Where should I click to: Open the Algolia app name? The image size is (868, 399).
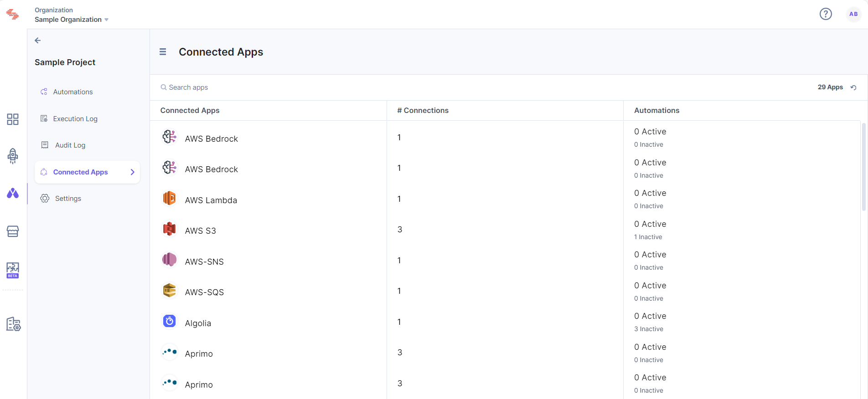click(198, 323)
